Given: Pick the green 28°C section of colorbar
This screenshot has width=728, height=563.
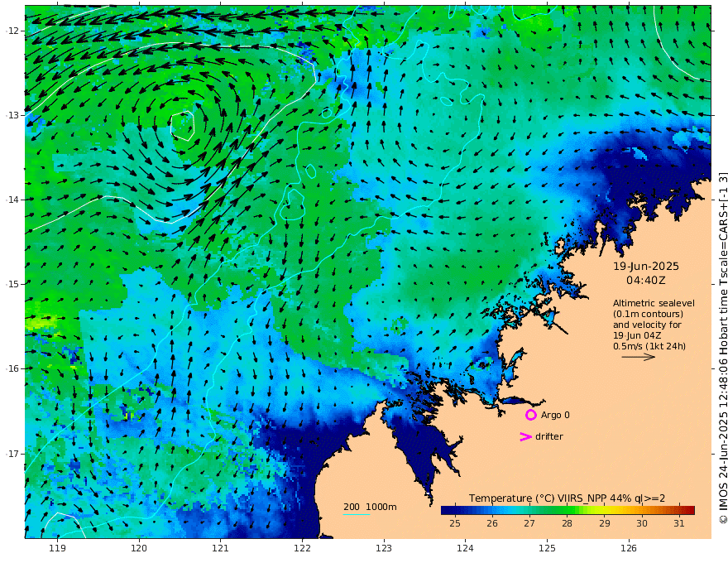Looking at the screenshot, I should pos(567,511).
